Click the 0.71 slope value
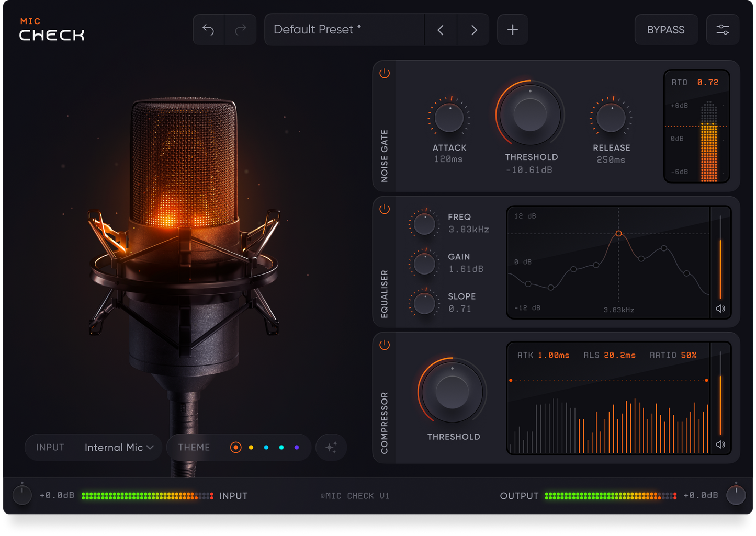756x536 pixels. pos(460,309)
